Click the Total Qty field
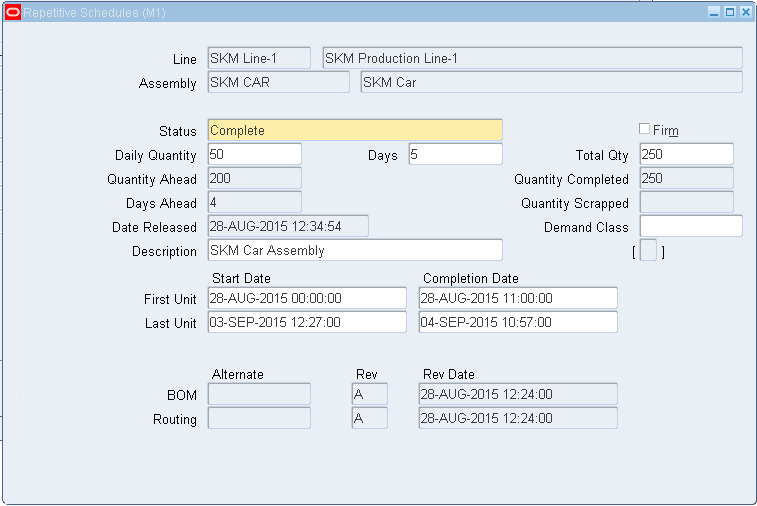 (x=687, y=155)
